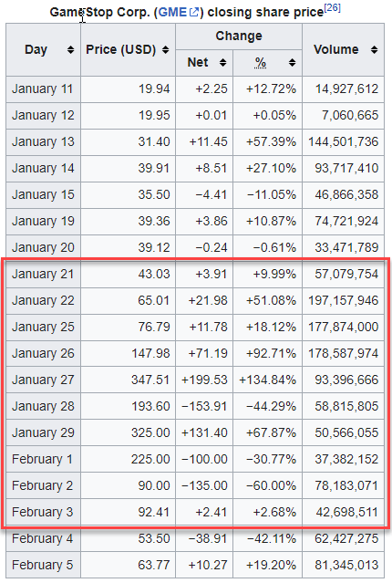Open the GME ticker link
The image size is (392, 583).
tap(173, 12)
